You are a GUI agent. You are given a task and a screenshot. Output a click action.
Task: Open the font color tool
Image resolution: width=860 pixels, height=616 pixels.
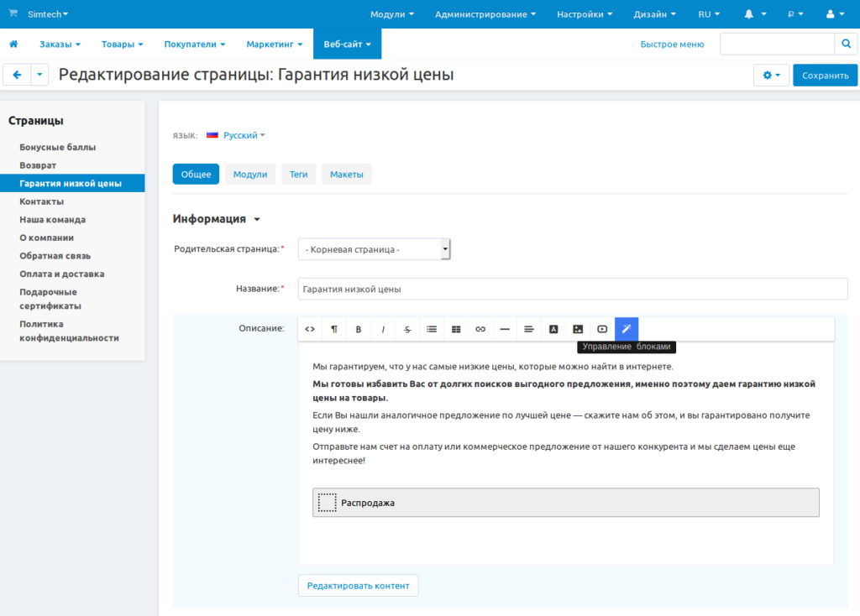tap(553, 329)
